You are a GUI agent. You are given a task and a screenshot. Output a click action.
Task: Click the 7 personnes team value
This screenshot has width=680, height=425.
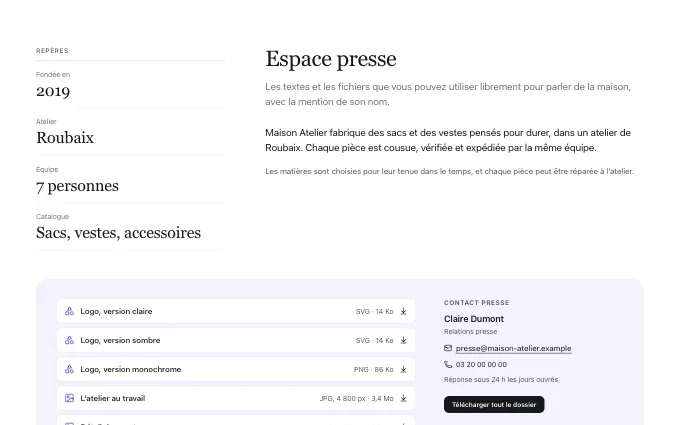(x=77, y=186)
